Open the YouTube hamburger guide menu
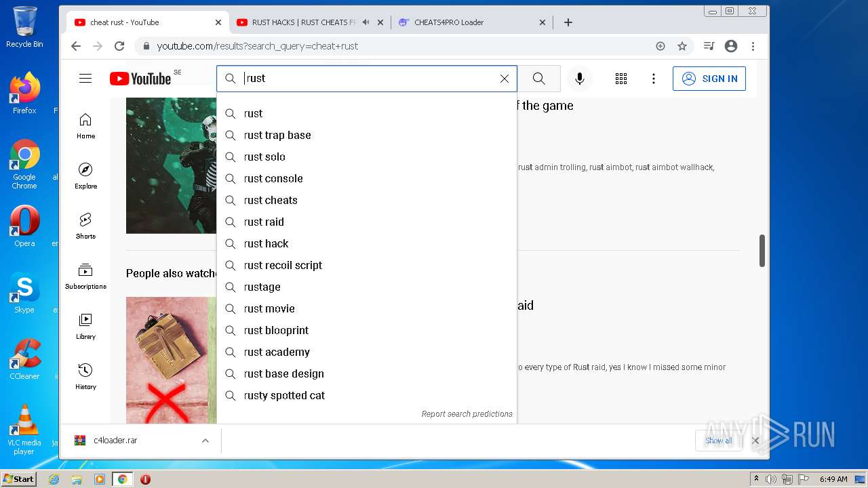Viewport: 868px width, 488px height. point(85,79)
